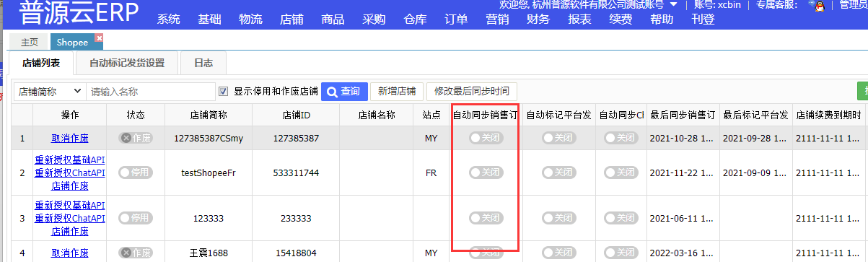Toggle 停用 status switch for testShopeeFr
Viewport: 868px width, 262px height.
tap(136, 173)
